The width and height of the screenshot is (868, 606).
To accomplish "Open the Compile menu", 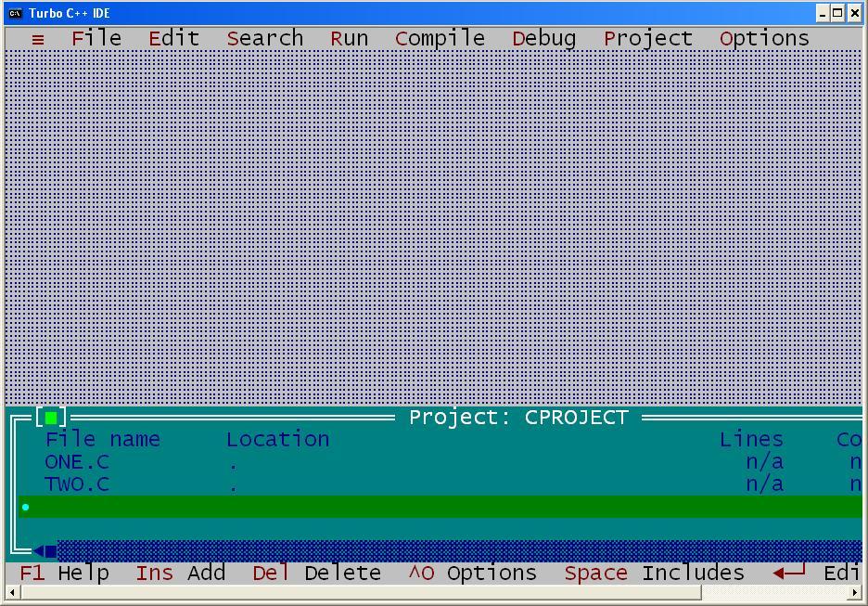I will (x=440, y=38).
